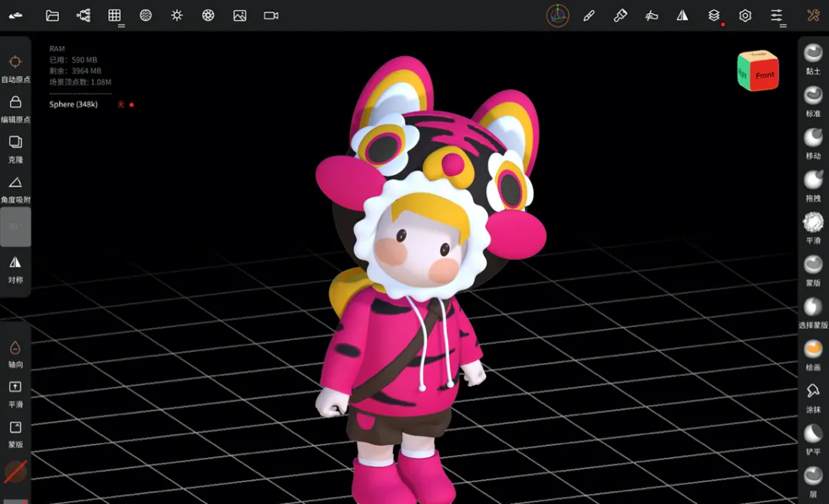Click the 场景顶点数: 1.08M vertex count
Viewport: 829px width, 504px height.
click(81, 82)
